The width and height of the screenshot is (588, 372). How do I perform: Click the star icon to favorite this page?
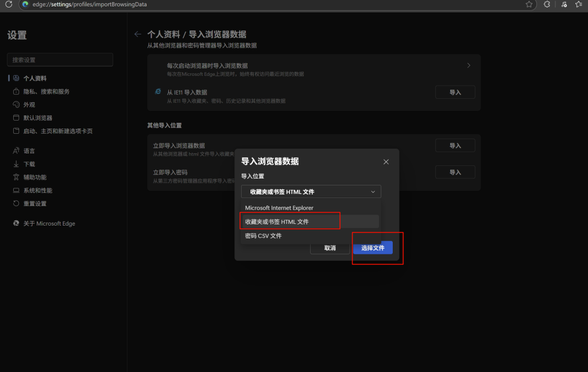pos(529,4)
